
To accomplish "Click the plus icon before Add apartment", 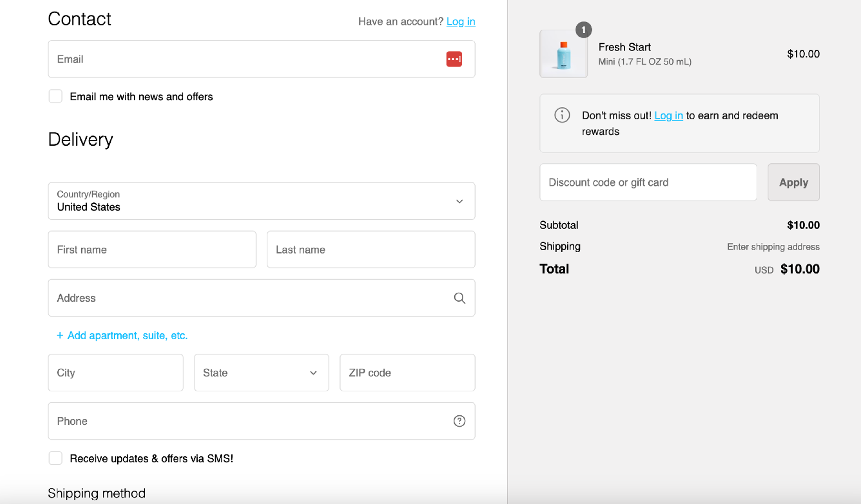I will pyautogui.click(x=60, y=335).
